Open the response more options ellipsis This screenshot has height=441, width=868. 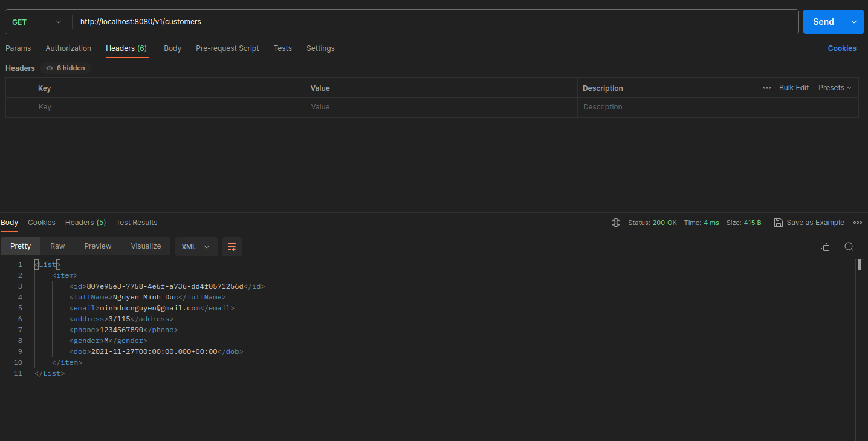pyautogui.click(x=857, y=223)
